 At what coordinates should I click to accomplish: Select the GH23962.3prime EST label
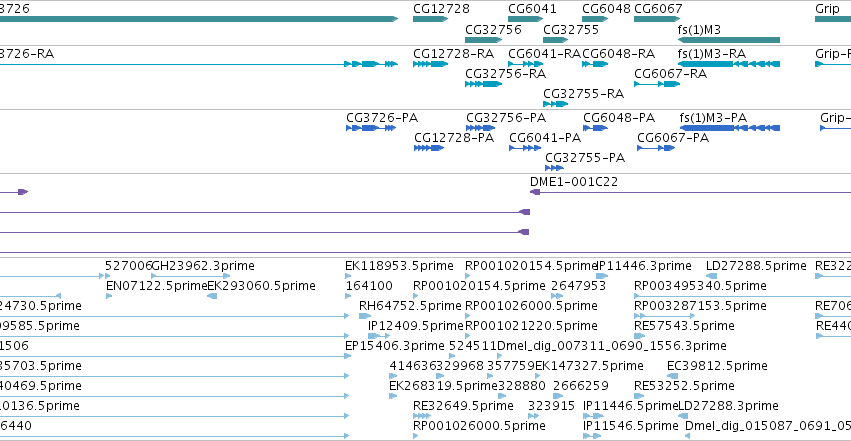coord(204,266)
